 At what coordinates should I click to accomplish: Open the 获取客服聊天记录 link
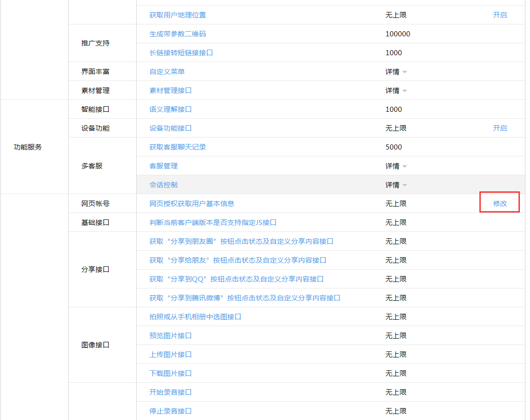(x=178, y=147)
